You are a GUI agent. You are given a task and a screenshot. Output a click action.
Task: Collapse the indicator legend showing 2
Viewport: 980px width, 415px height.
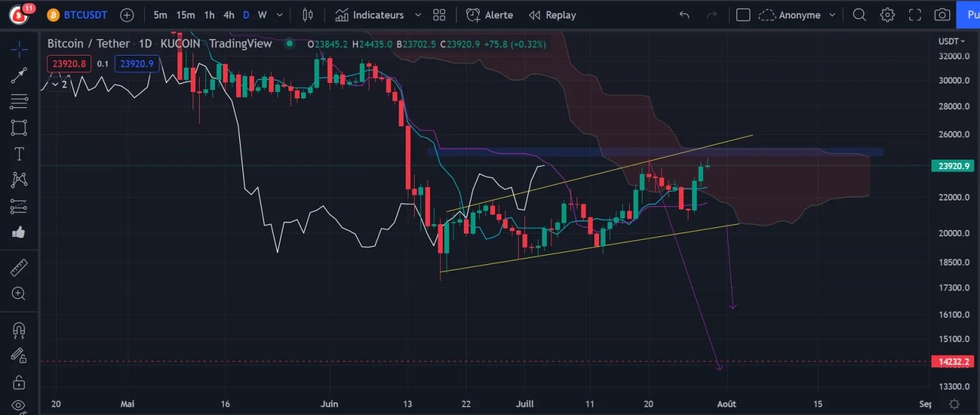[x=59, y=84]
